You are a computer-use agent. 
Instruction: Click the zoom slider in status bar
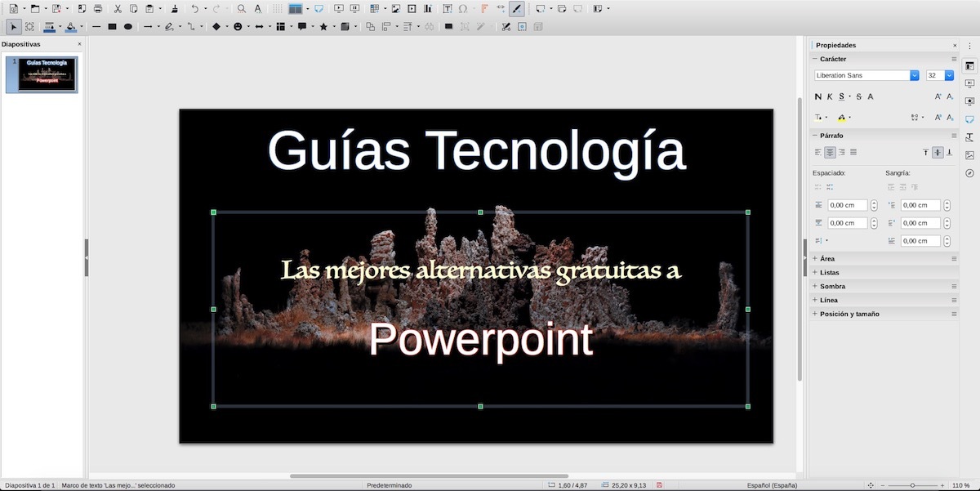[x=912, y=485]
